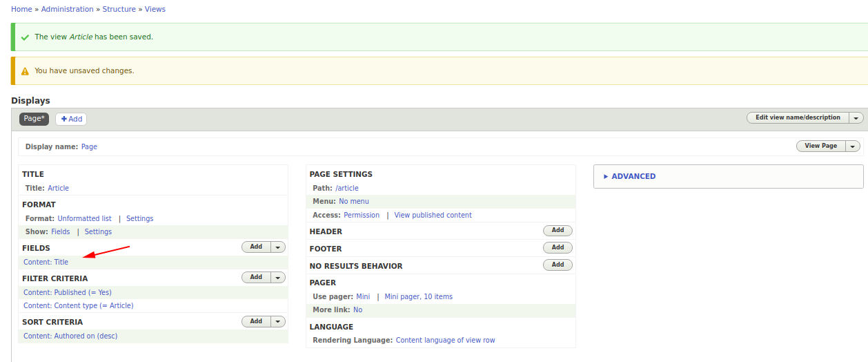Select the 'You have unsaved changes.' text
868x362 pixels.
tap(84, 71)
